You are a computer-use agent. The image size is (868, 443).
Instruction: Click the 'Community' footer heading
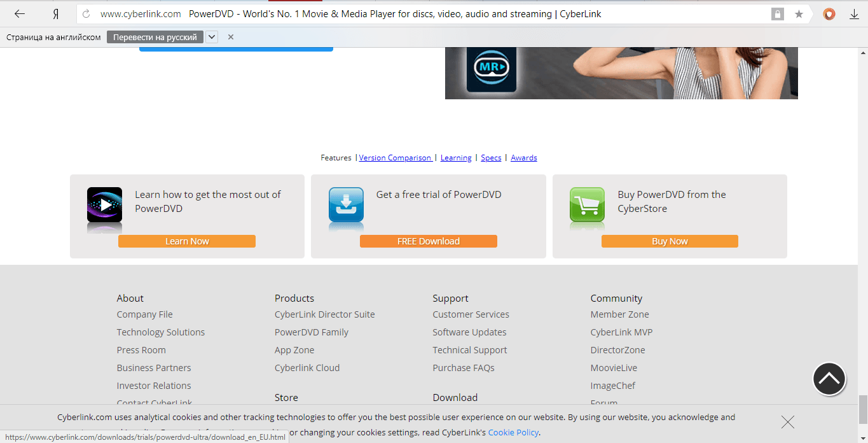pos(617,298)
